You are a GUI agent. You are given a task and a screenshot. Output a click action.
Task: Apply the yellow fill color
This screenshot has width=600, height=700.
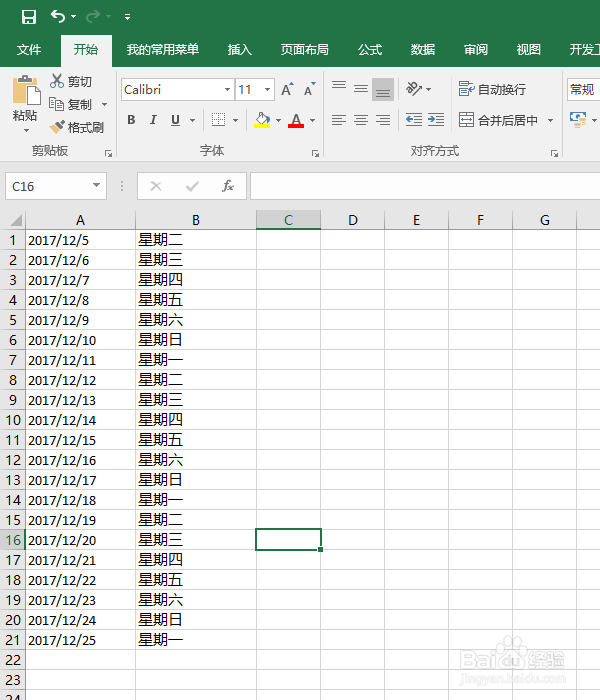pyautogui.click(x=262, y=120)
